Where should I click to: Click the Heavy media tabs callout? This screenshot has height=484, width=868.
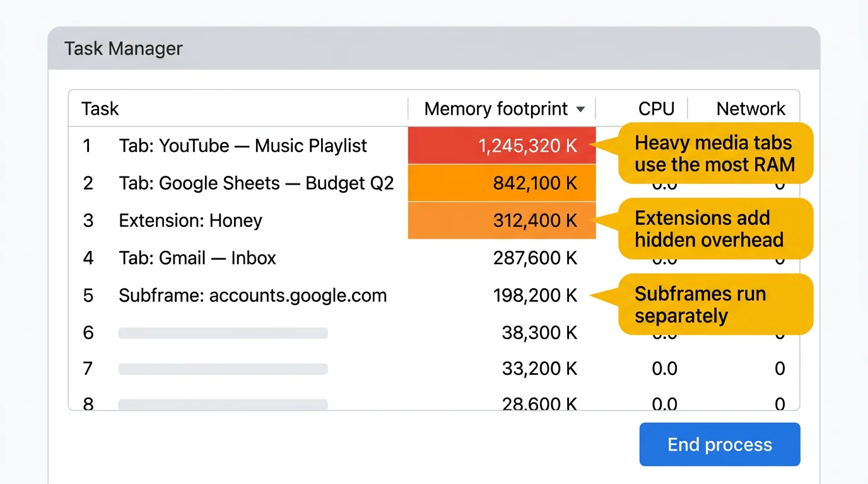click(715, 153)
